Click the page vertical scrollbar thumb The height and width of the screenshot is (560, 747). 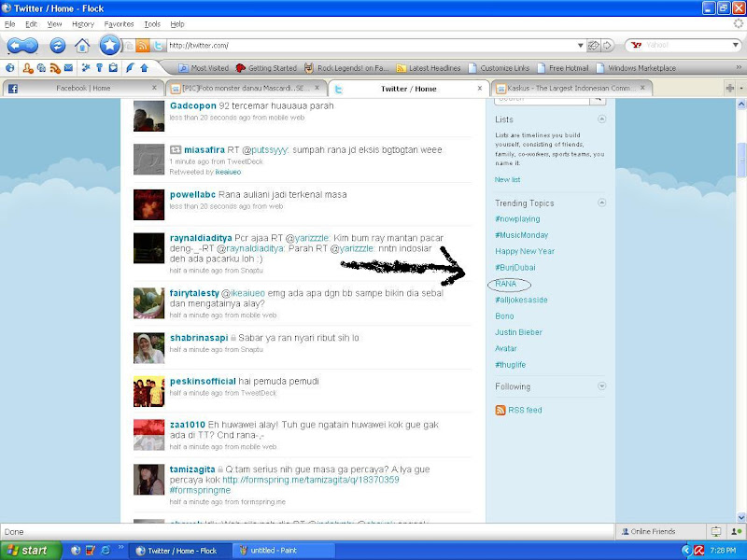tap(741, 161)
